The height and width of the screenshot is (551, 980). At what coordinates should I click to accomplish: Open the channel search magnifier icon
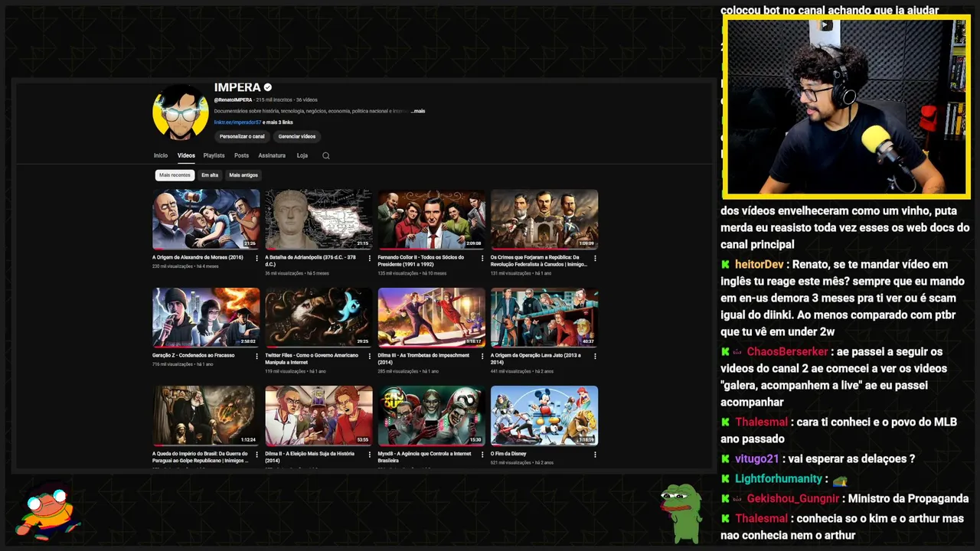point(325,155)
